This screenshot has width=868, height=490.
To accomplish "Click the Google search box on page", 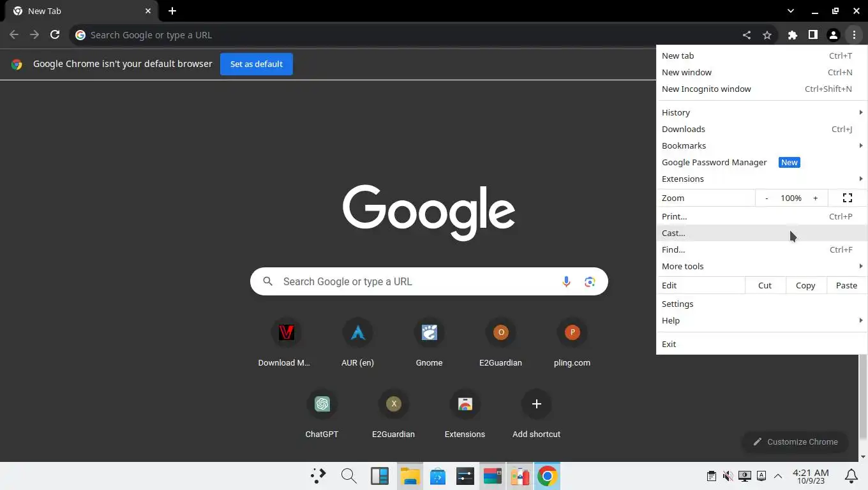I will (429, 281).
